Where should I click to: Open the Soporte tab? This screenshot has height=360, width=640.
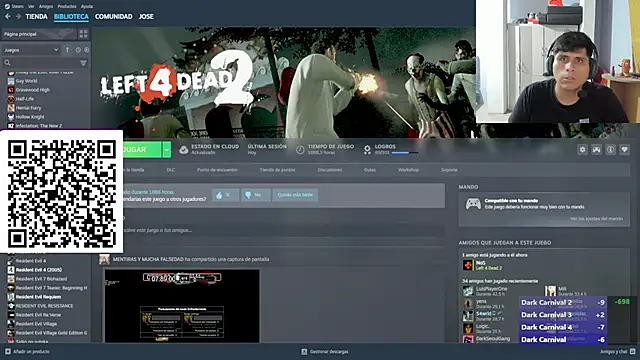pos(449,170)
